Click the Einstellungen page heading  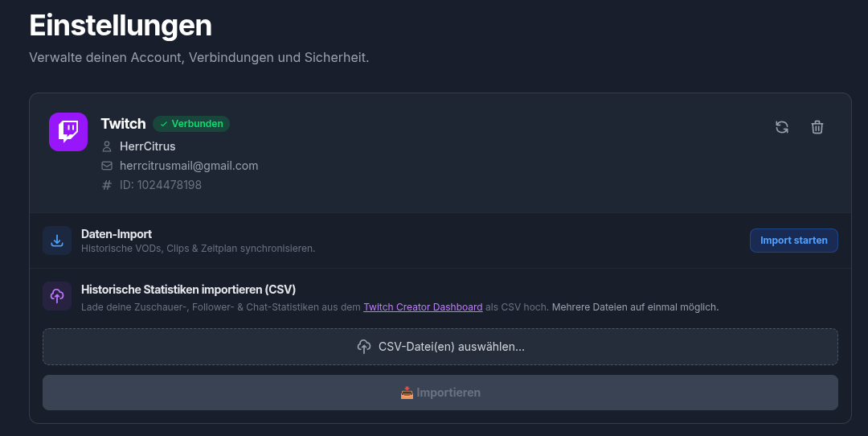click(x=120, y=26)
